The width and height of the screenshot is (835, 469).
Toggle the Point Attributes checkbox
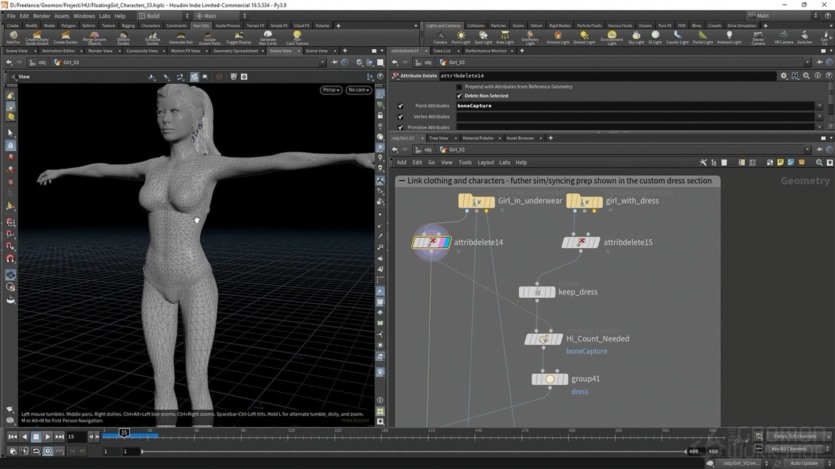(x=400, y=106)
